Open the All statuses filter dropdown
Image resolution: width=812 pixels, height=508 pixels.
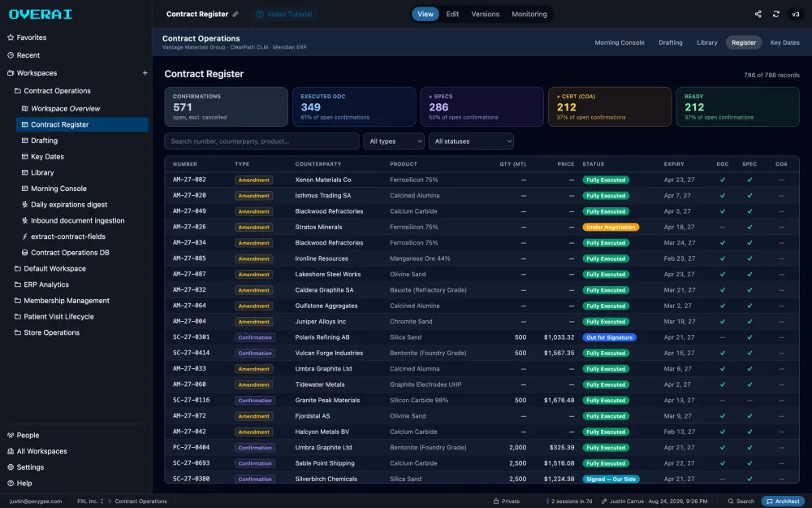pyautogui.click(x=471, y=141)
